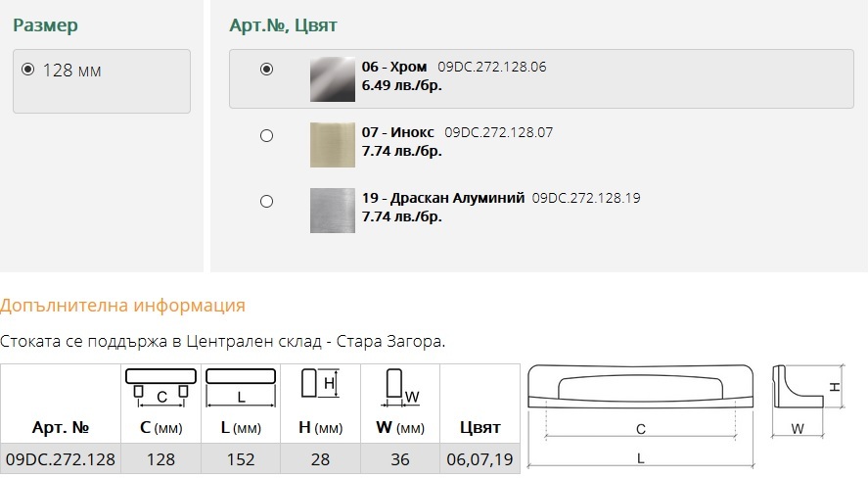The height and width of the screenshot is (478, 868).
Task: Click the inox finish color swatch
Action: pos(332,145)
